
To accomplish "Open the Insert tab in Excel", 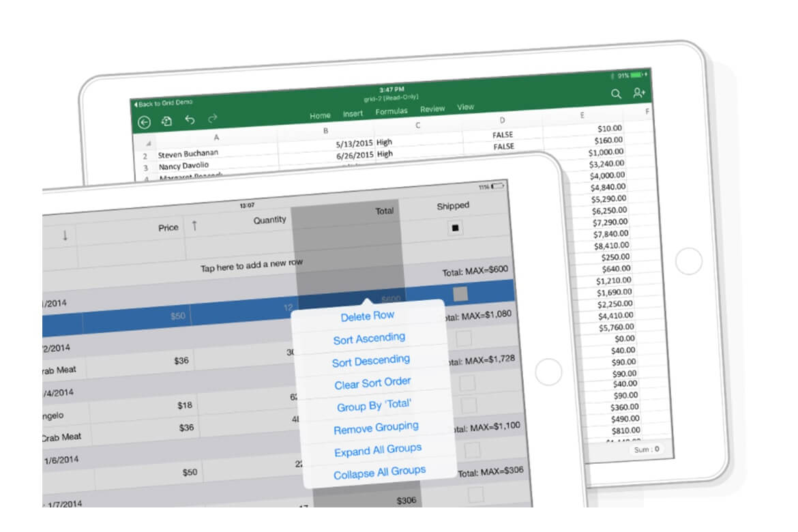I will coord(353,114).
